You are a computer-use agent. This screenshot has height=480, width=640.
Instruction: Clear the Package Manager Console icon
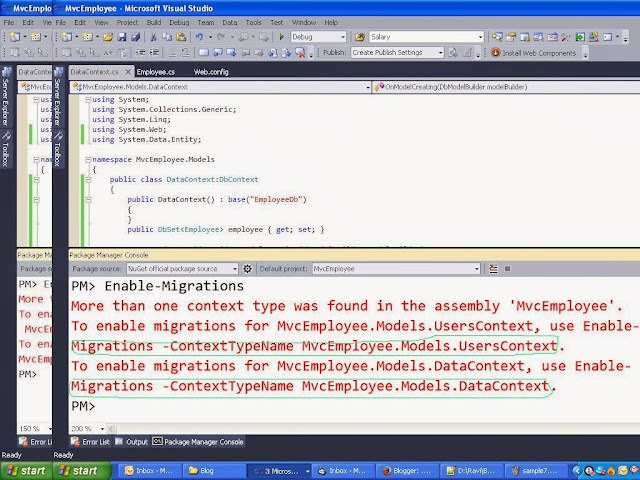pyautogui.click(x=493, y=269)
